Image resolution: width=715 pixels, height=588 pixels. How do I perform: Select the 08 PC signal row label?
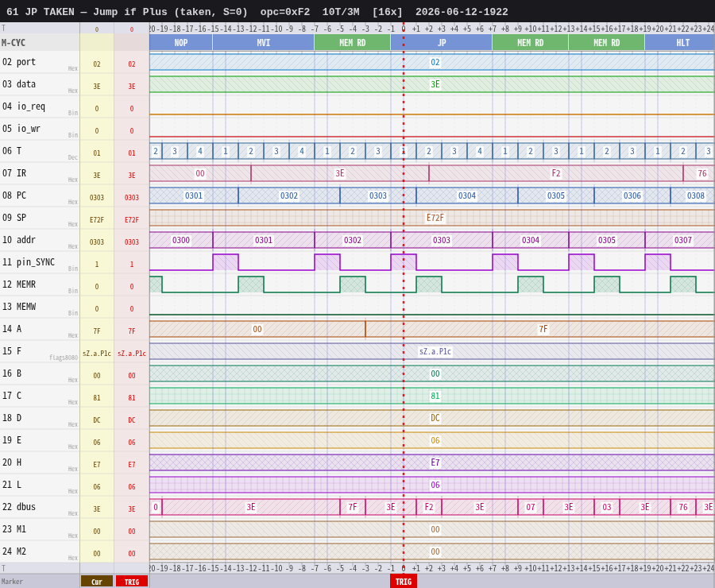(14, 195)
